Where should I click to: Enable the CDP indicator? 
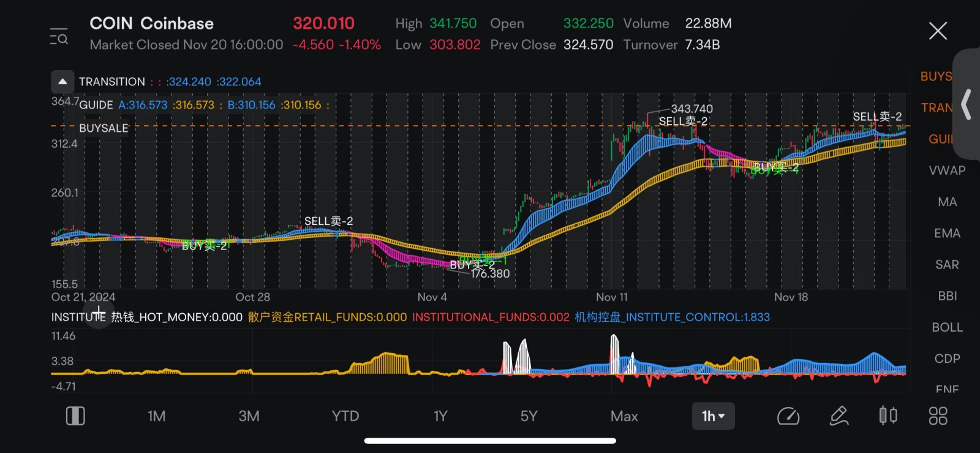pos(947,358)
